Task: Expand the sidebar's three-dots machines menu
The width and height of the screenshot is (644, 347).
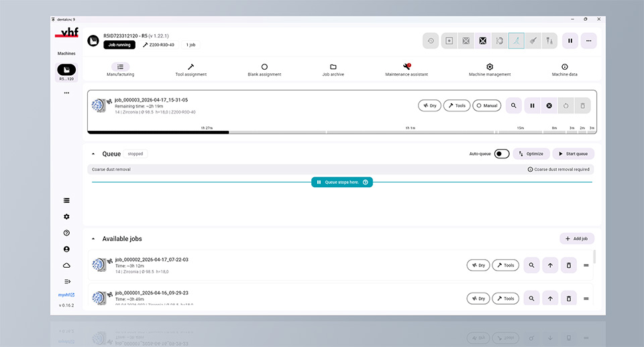Action: click(66, 93)
